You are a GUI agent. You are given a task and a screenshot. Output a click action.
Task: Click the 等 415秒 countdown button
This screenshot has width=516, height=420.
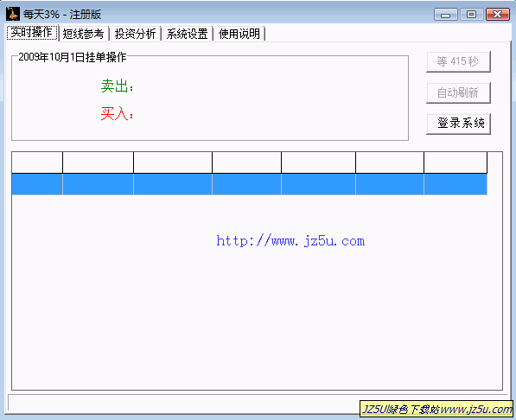pyautogui.click(x=458, y=61)
